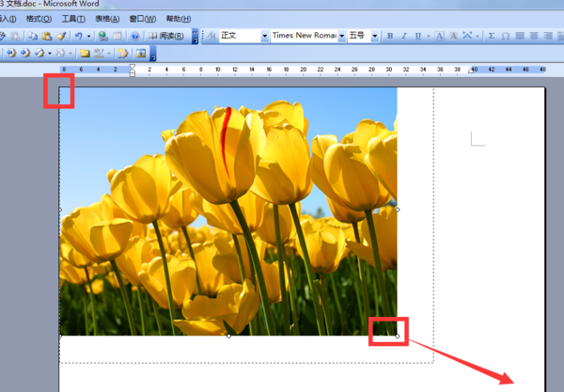Image resolution: width=564 pixels, height=392 pixels.
Task: Open the undo history dropdown arrow
Action: pos(89,36)
